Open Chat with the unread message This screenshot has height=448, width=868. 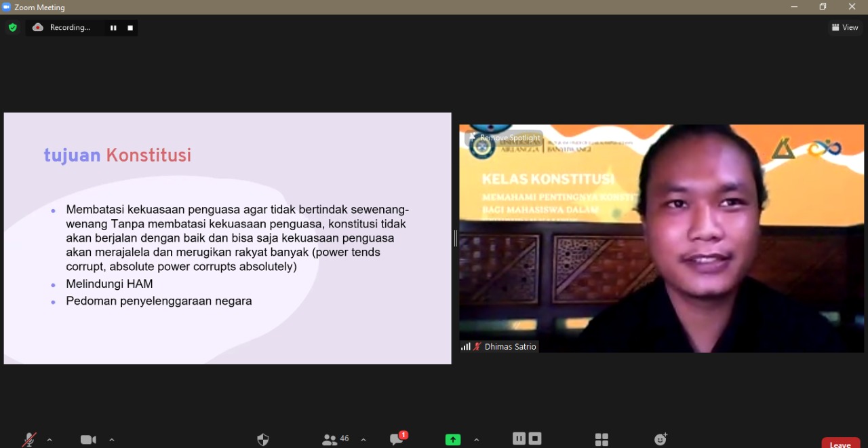pyautogui.click(x=397, y=439)
